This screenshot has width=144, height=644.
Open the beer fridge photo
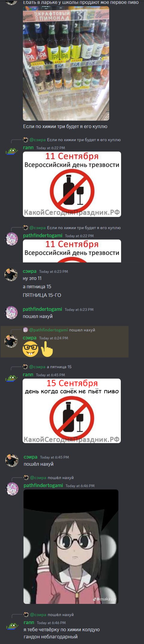pos(66,63)
